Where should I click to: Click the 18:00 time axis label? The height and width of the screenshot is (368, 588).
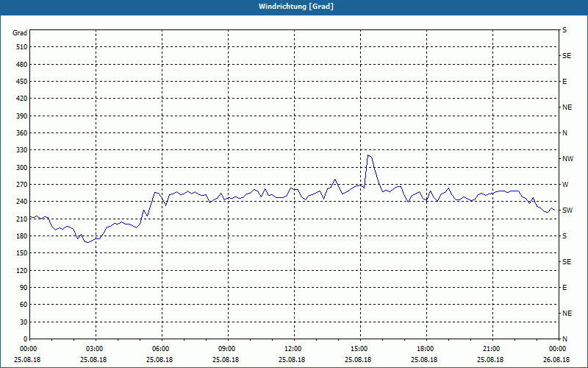point(426,349)
